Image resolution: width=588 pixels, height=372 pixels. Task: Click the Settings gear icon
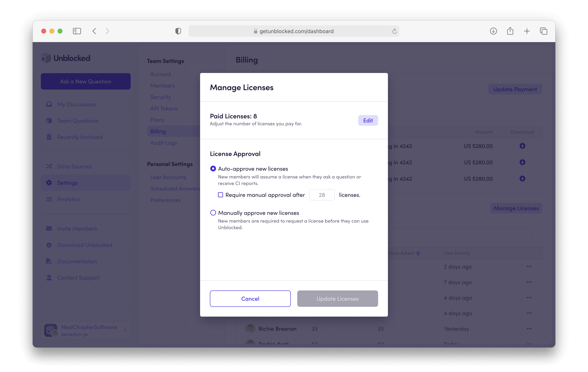point(49,183)
